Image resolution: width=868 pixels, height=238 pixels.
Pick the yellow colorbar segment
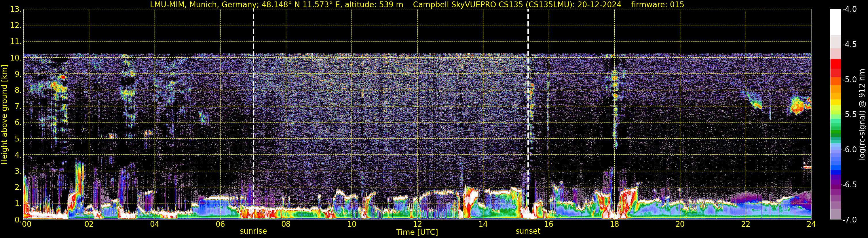point(835,102)
